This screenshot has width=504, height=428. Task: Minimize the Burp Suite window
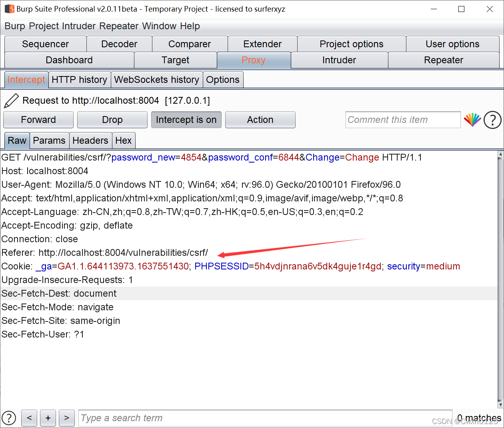click(434, 9)
